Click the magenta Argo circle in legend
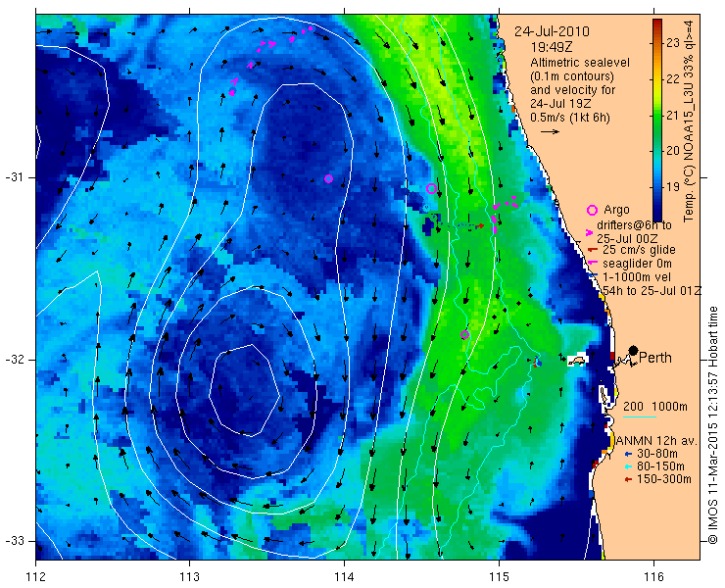This screenshot has height=588, width=725. [592, 210]
